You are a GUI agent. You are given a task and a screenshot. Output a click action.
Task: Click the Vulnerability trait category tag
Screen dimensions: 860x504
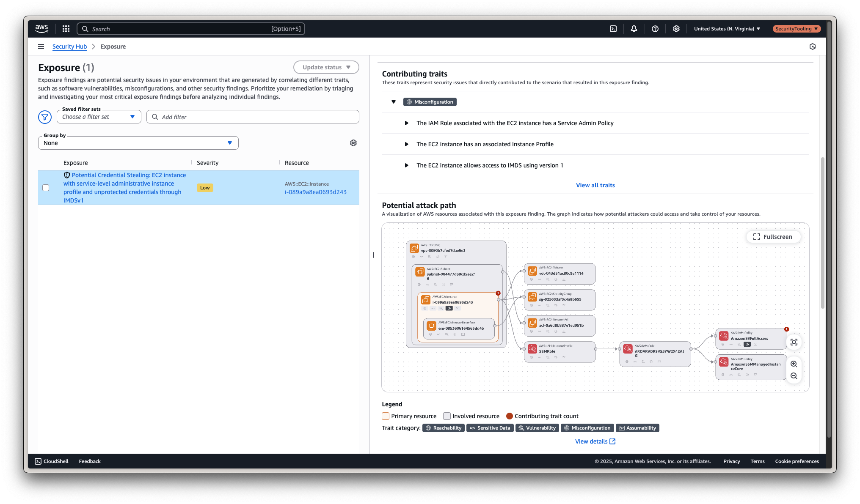coord(537,428)
